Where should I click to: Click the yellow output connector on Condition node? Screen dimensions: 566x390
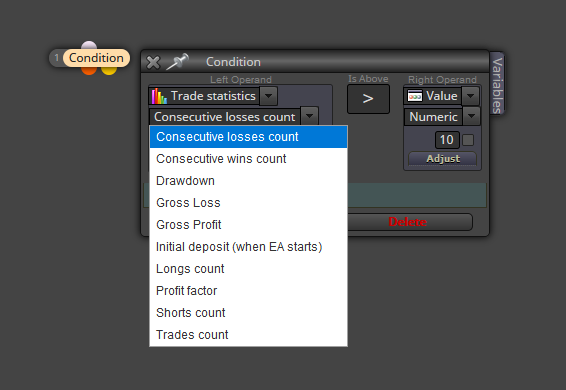(109, 70)
